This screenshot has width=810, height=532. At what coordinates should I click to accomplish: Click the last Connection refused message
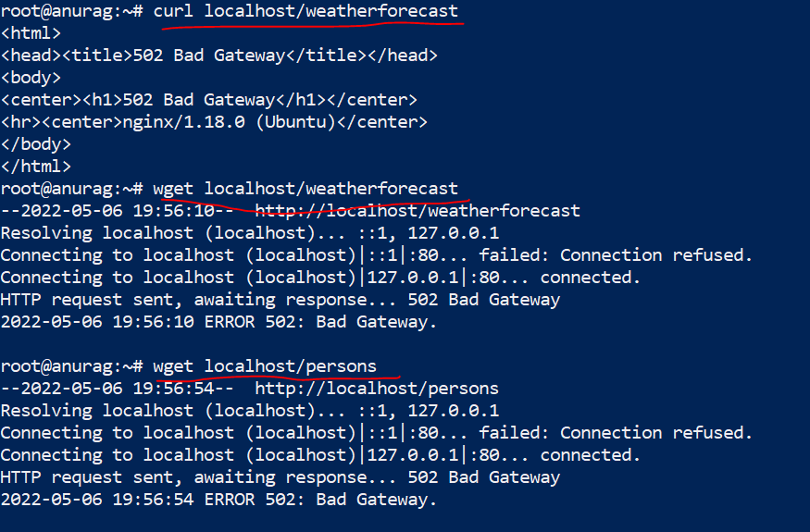656,433
